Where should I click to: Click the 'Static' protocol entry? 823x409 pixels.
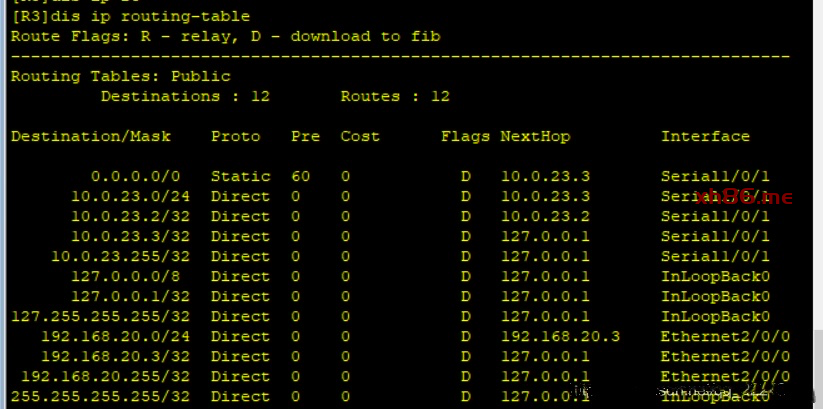(240, 176)
